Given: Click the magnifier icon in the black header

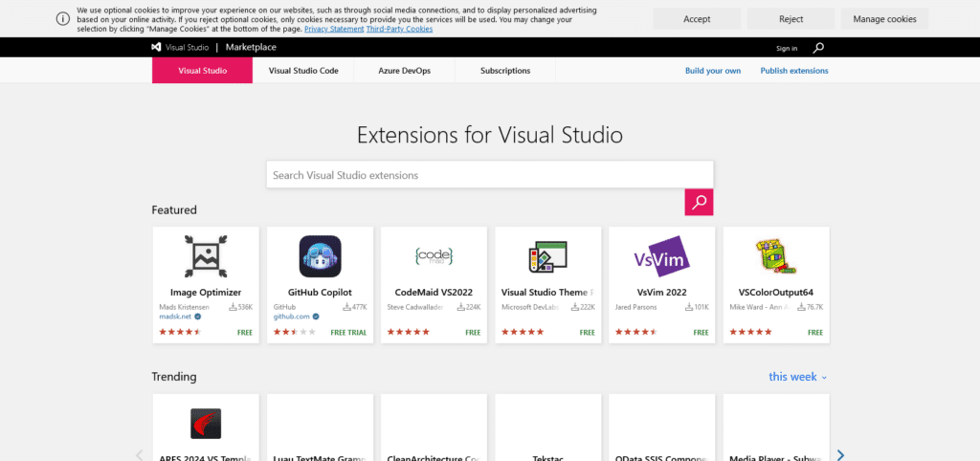Looking at the screenshot, I should [x=818, y=48].
